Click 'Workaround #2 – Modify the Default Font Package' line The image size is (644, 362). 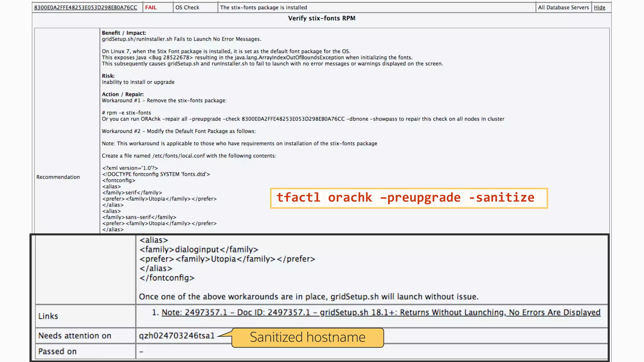[179, 131]
